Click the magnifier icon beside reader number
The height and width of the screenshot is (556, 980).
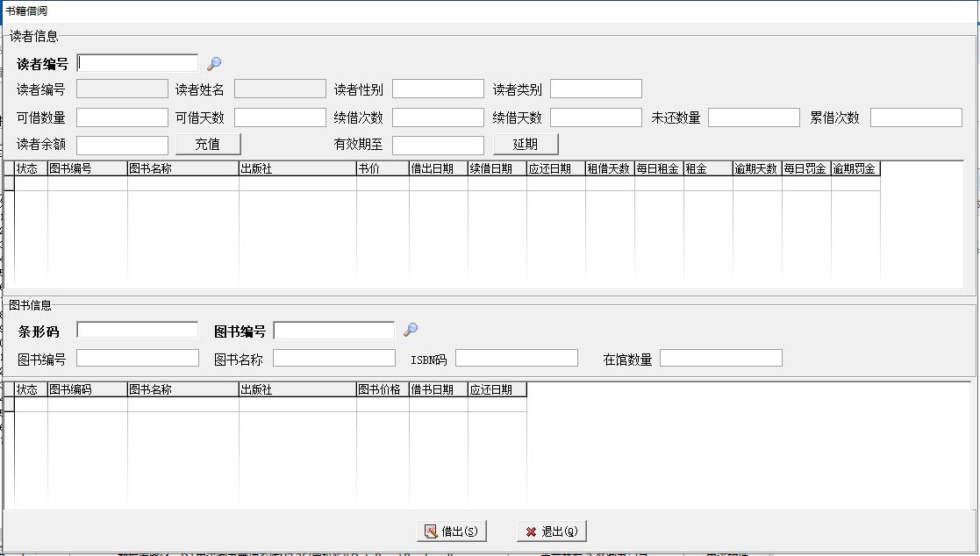pos(214,63)
